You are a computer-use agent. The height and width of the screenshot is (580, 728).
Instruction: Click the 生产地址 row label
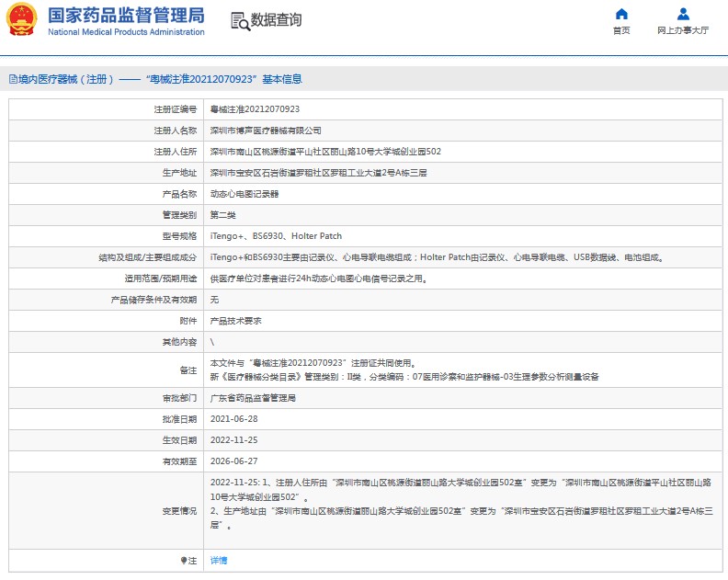point(179,173)
